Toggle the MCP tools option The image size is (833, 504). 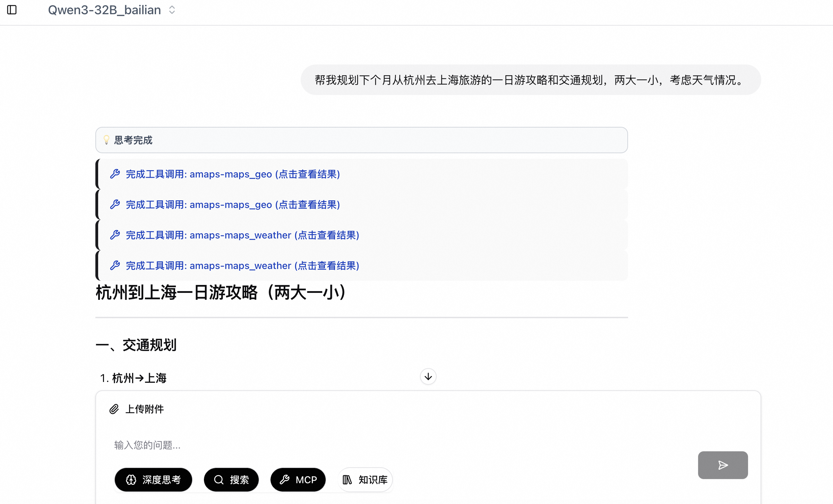(298, 480)
